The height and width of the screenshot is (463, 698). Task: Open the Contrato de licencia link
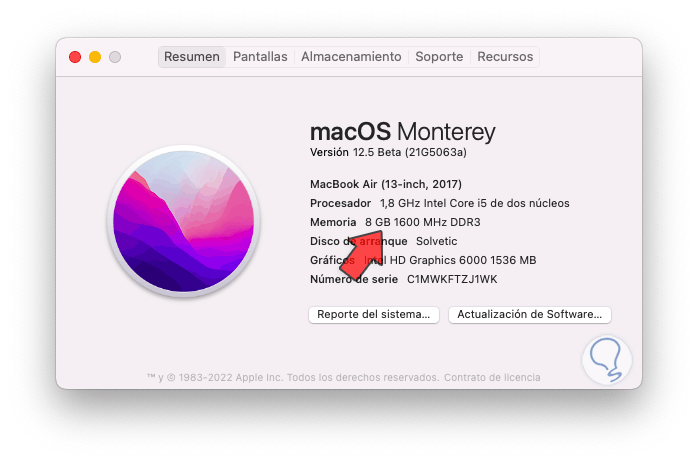pos(492,378)
